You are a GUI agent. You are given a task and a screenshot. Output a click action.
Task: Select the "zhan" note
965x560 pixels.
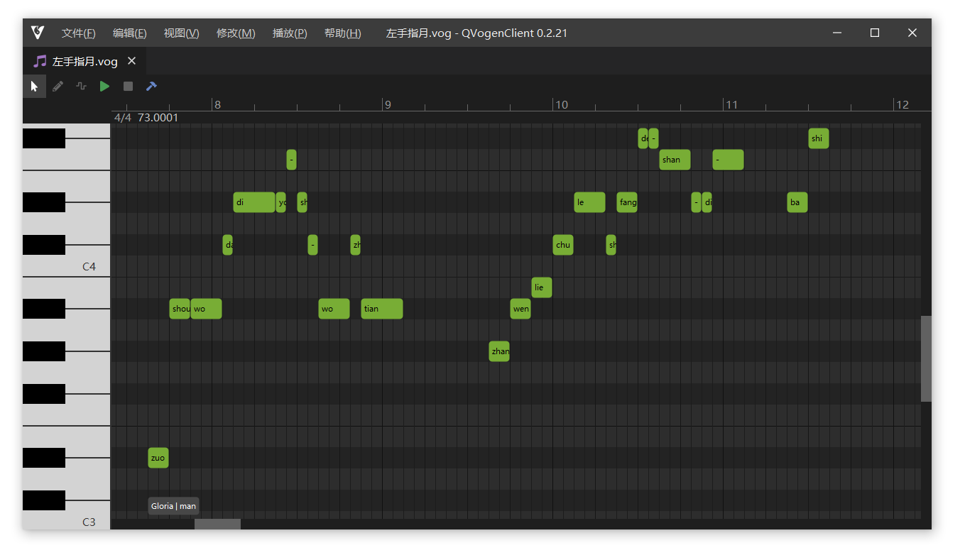pyautogui.click(x=499, y=351)
